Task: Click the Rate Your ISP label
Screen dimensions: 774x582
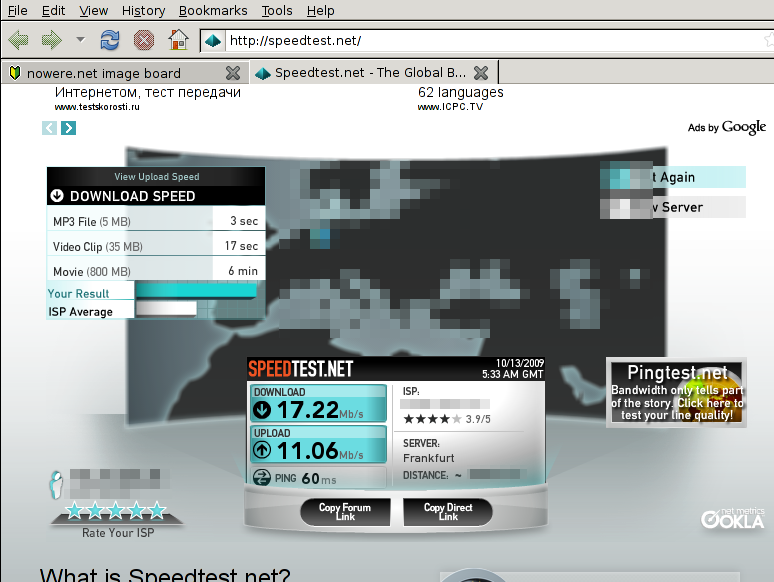Action: pyautogui.click(x=118, y=533)
